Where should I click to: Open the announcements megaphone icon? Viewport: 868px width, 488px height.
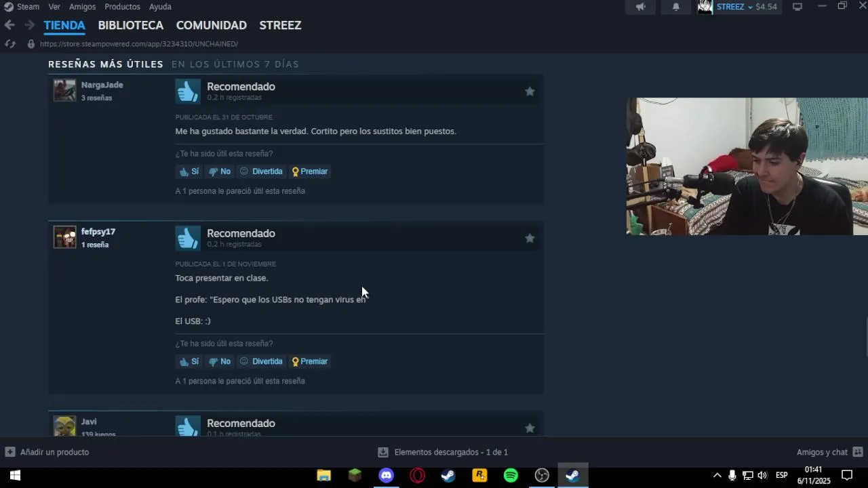pos(641,7)
